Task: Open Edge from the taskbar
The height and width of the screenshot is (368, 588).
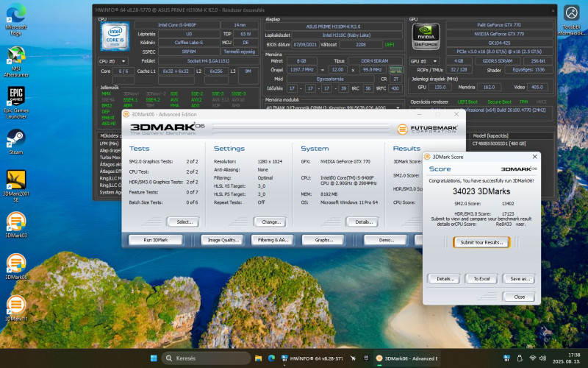Action: (271, 358)
